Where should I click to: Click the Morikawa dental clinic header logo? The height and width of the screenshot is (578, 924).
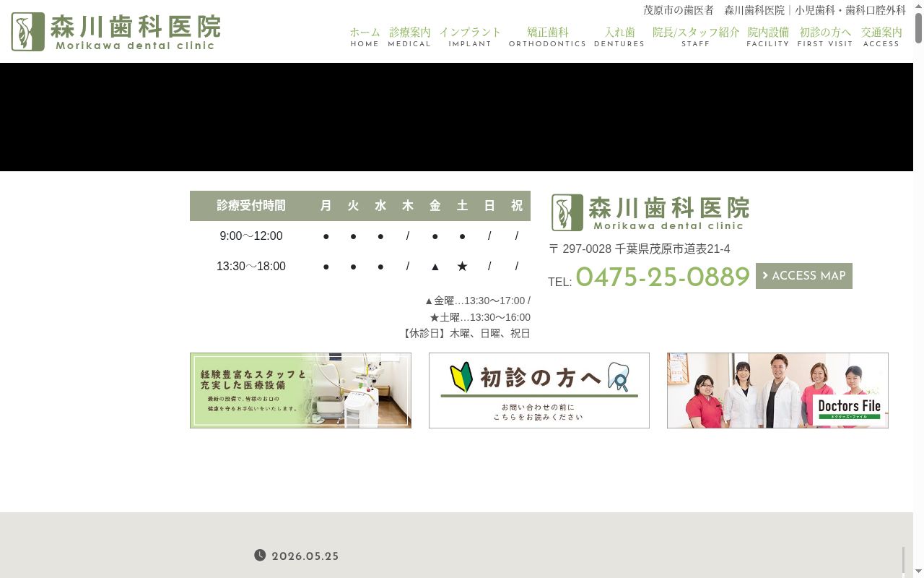click(x=115, y=32)
